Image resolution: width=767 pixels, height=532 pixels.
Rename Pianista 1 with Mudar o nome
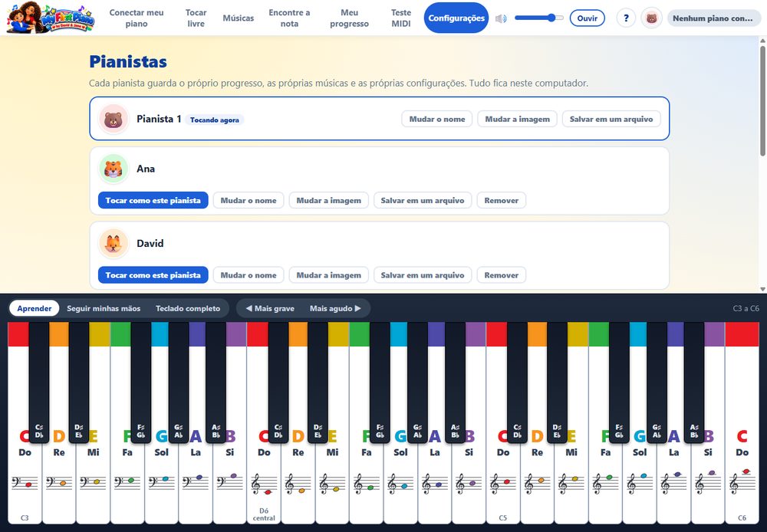[437, 119]
